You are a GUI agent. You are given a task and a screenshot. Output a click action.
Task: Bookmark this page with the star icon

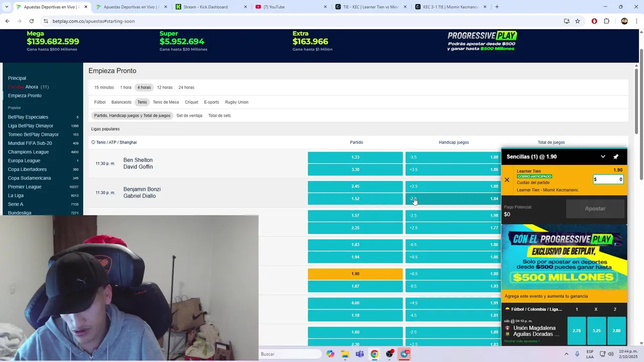pos(578,21)
